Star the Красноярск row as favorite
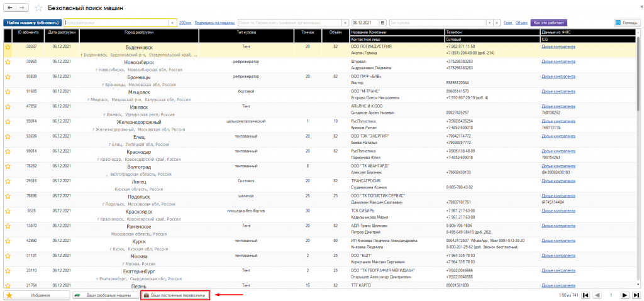Screen dimensions: 644x301 (8, 211)
